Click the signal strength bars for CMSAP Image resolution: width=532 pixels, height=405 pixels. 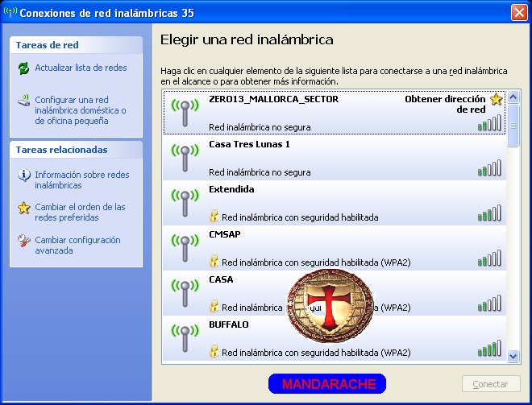click(x=489, y=258)
